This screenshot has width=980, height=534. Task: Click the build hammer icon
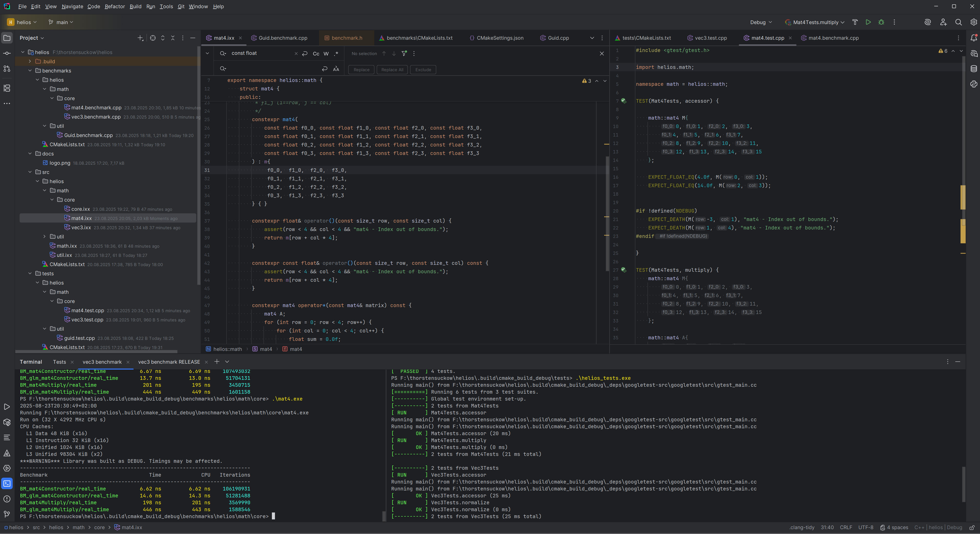tap(855, 22)
